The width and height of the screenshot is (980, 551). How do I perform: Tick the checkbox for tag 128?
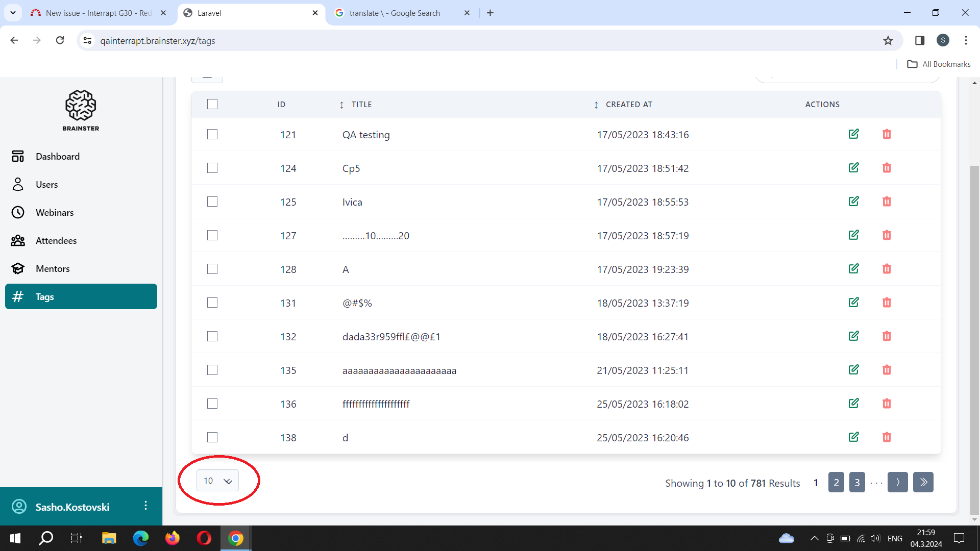click(x=212, y=269)
